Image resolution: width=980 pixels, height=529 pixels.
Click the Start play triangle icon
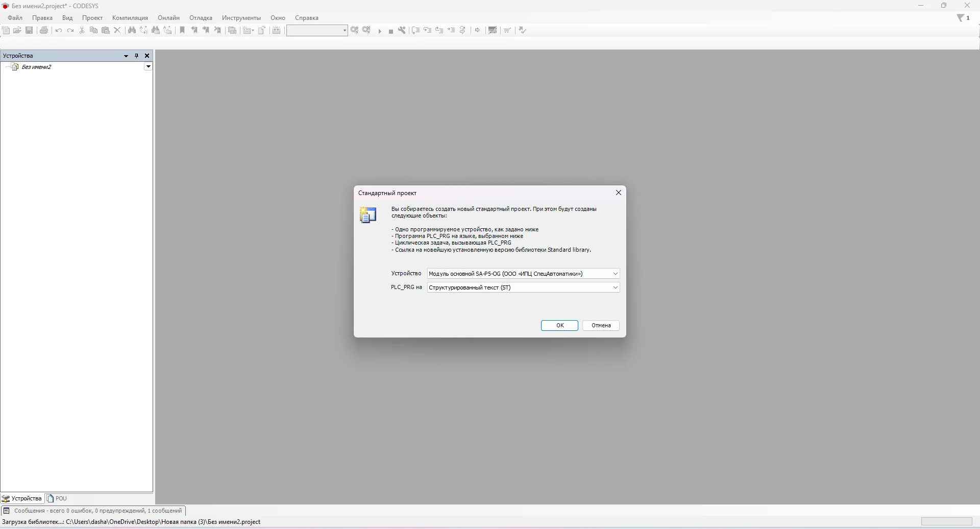(x=380, y=31)
